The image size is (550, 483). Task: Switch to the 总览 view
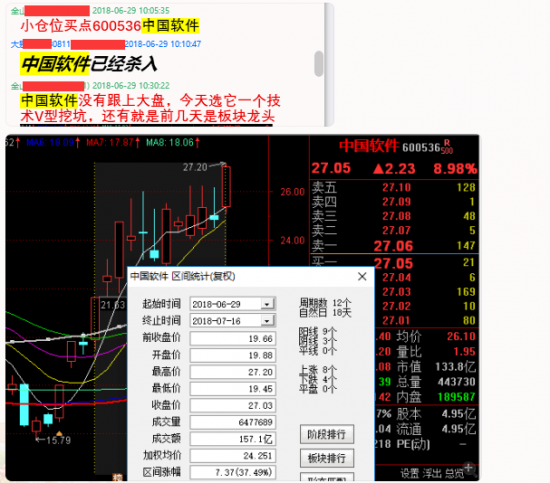tap(454, 474)
